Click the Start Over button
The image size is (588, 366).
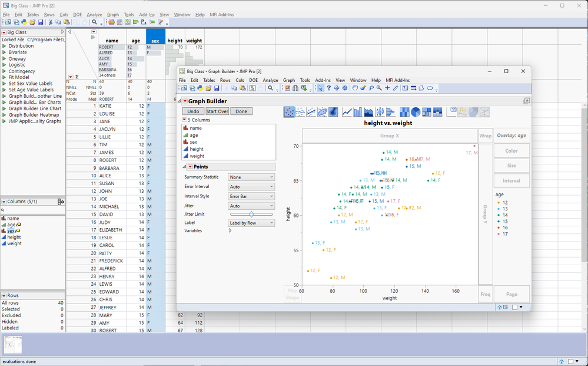(x=217, y=111)
